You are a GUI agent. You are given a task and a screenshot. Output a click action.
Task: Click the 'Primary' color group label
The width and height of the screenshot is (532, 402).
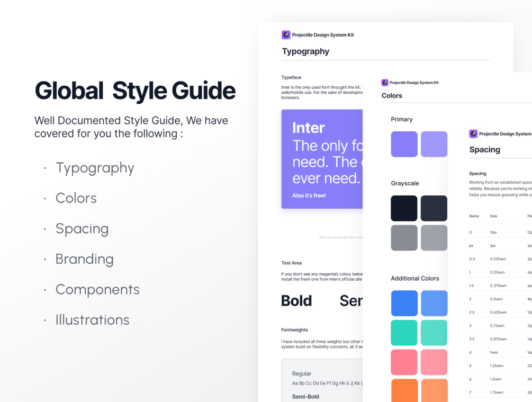tap(402, 119)
